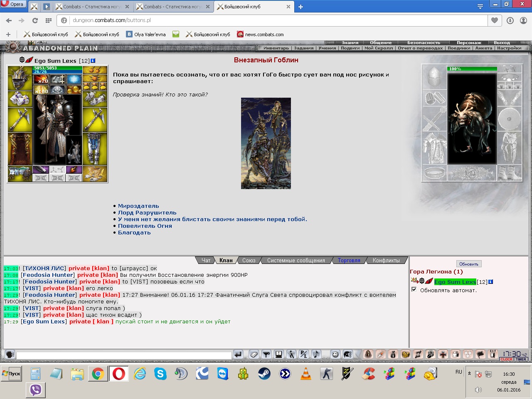Click the axe weapon slot in left inventory
This screenshot has height=399, width=532.
20,120
